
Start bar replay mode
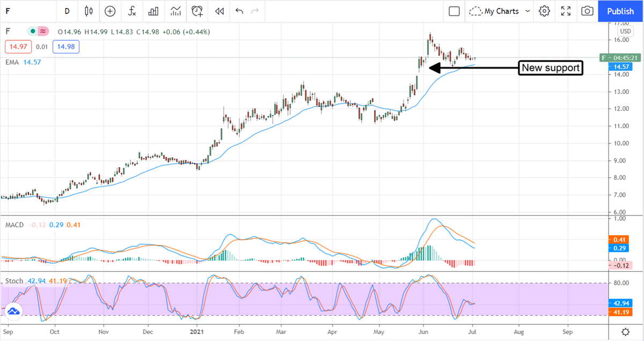219,11
